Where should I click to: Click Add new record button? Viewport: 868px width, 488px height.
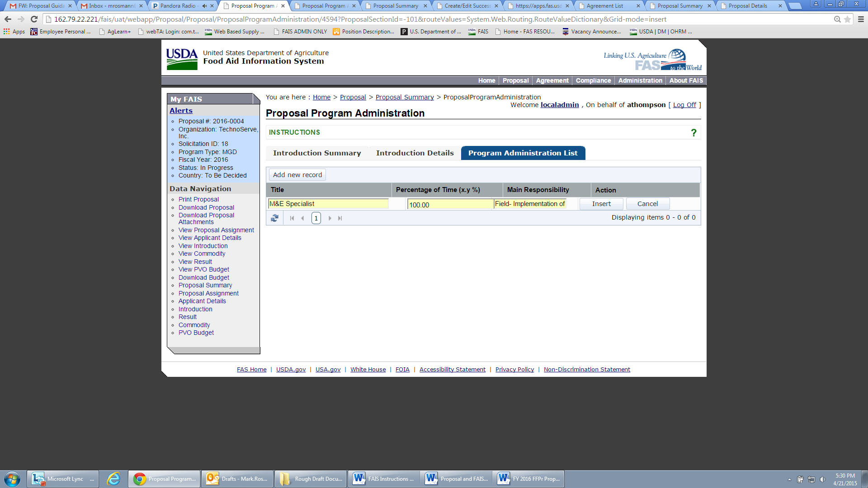point(297,175)
